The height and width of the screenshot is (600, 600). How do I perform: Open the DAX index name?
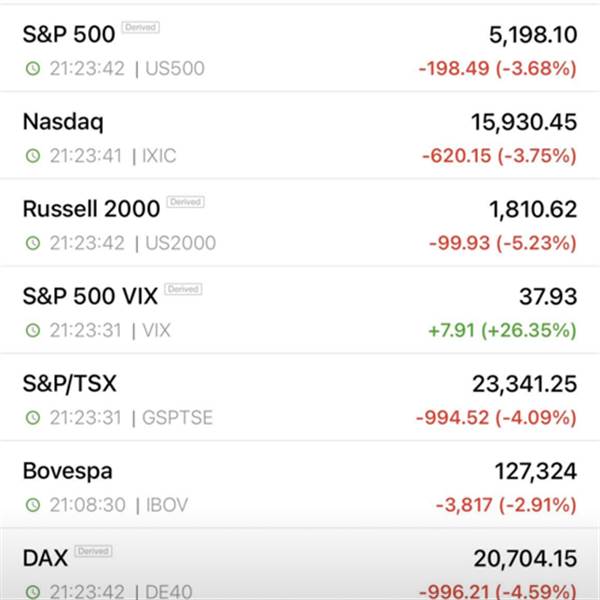45,558
